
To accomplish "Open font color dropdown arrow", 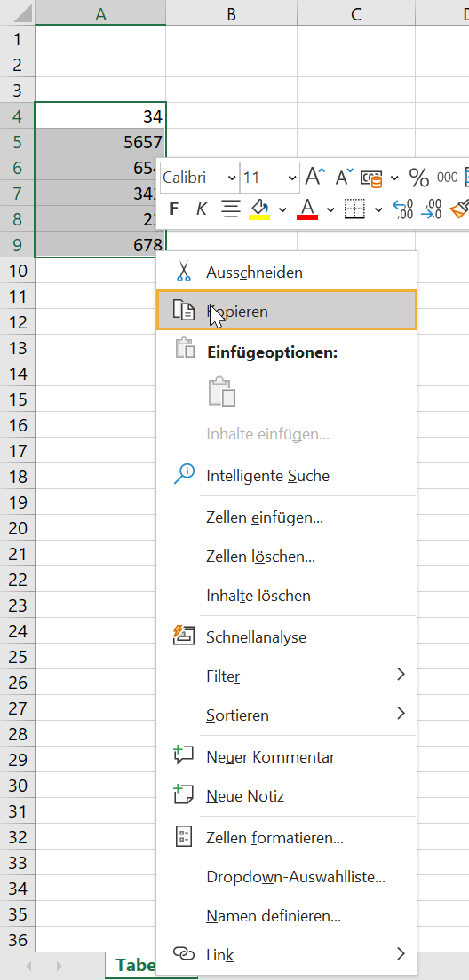I will click(x=330, y=209).
